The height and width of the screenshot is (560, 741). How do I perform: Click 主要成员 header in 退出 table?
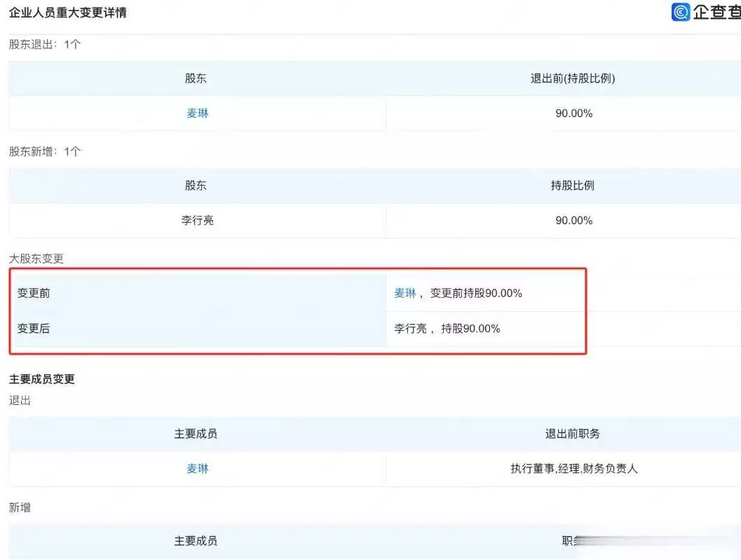click(196, 434)
